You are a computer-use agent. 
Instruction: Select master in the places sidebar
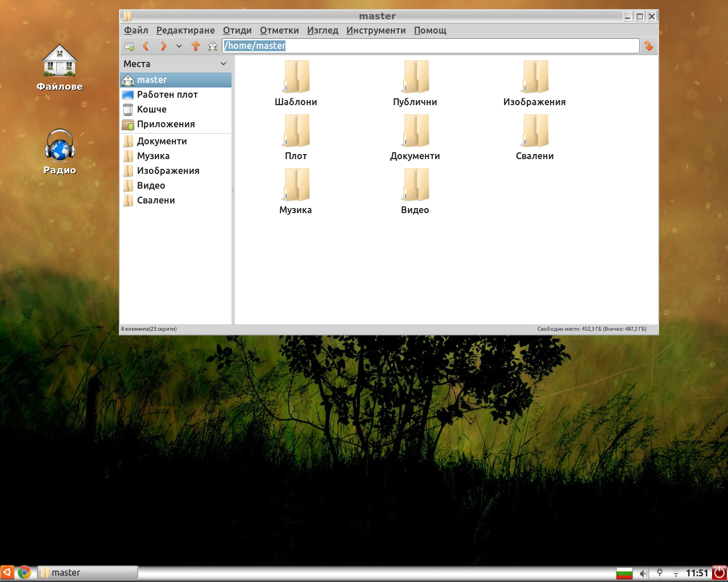176,80
